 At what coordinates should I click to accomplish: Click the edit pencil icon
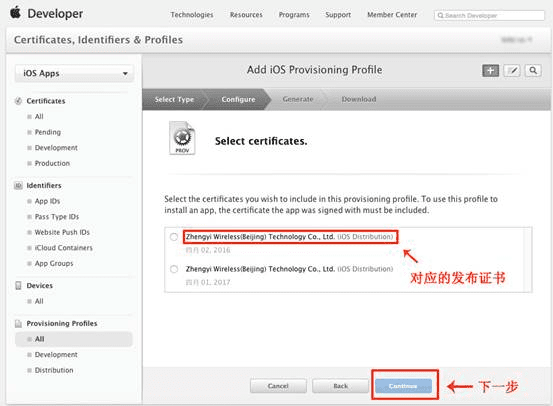(x=512, y=71)
